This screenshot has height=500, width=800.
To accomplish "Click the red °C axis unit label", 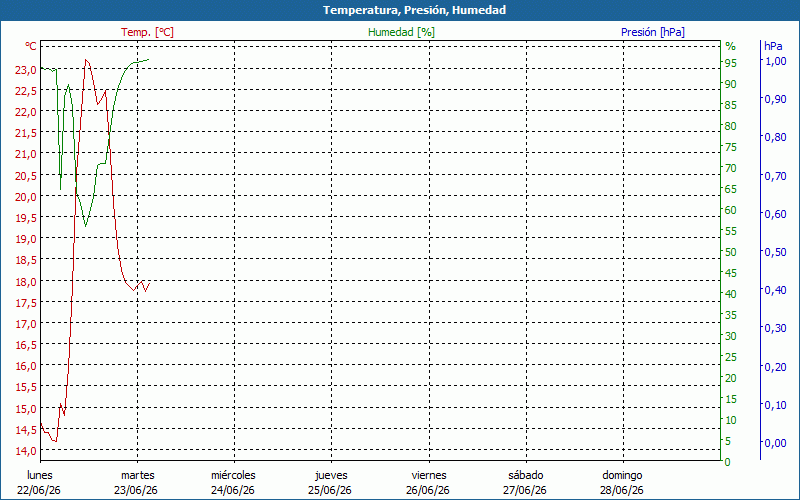I will (31, 46).
